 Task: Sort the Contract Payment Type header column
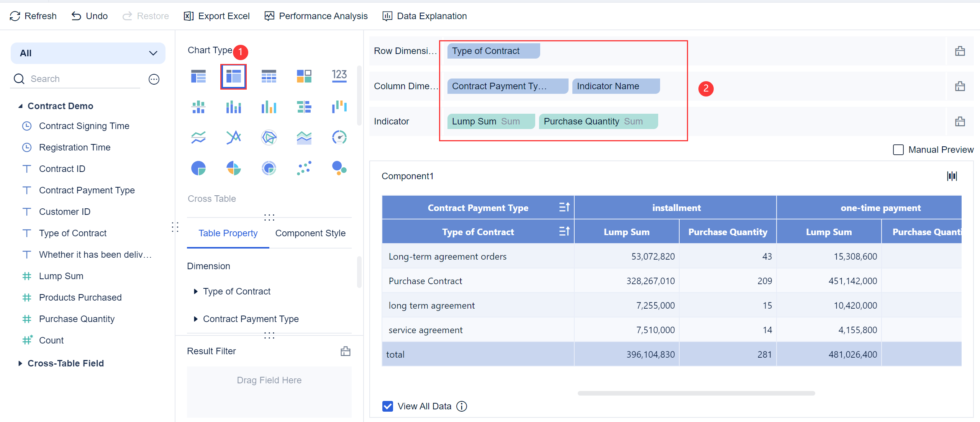point(564,208)
